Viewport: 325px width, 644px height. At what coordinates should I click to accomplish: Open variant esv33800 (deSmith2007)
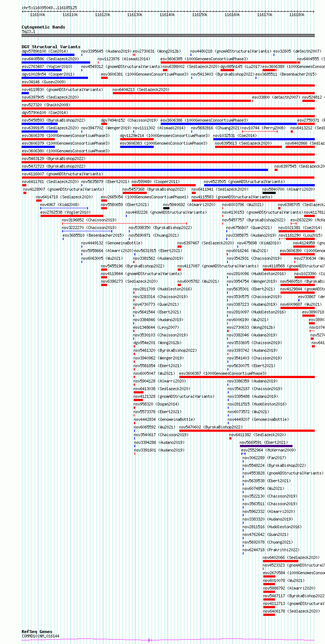[x=276, y=97]
